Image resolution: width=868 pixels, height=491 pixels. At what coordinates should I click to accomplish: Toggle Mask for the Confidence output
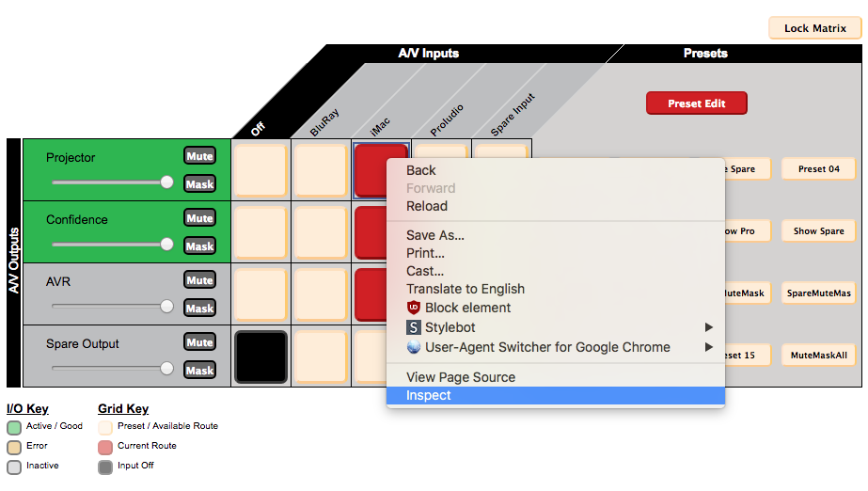point(199,246)
